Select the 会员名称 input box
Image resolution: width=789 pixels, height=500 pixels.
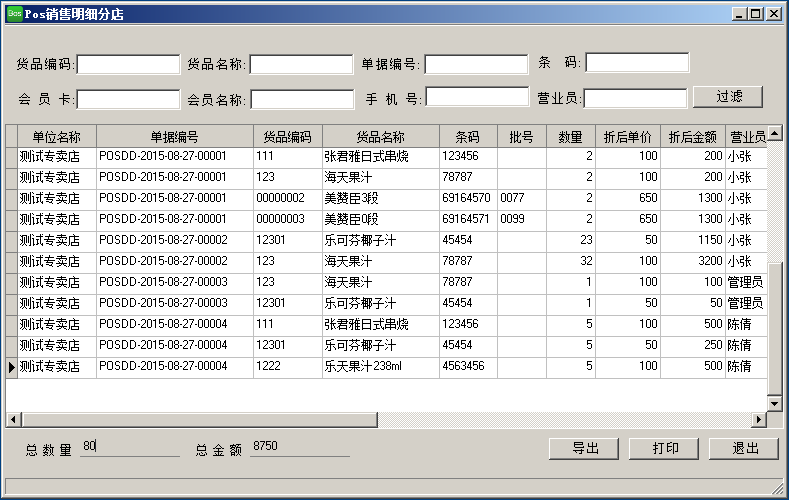pyautogui.click(x=302, y=99)
